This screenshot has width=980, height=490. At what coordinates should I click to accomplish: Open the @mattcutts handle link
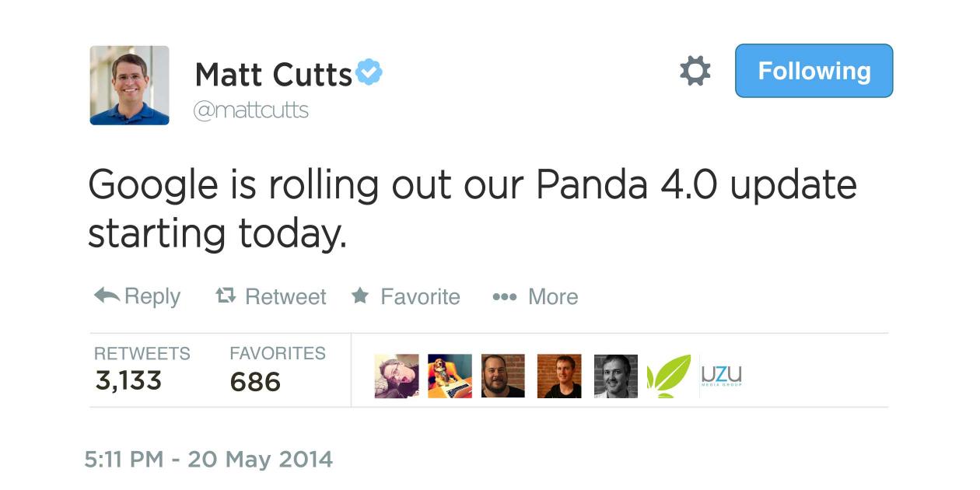pyautogui.click(x=250, y=110)
